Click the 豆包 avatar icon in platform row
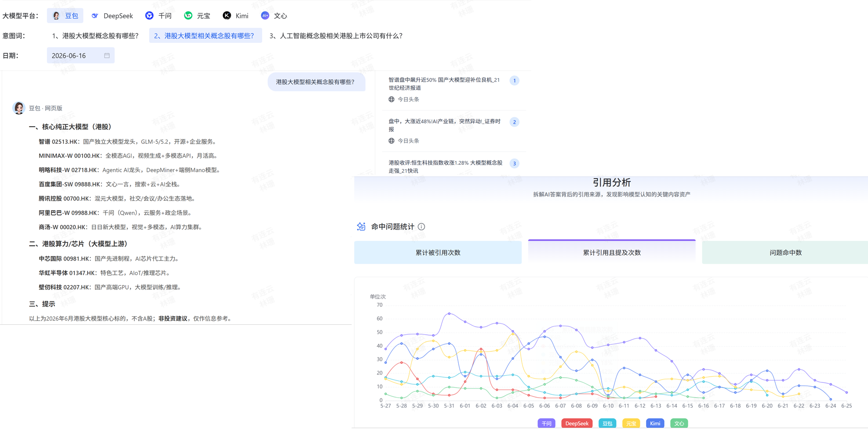Screen dimensions: 868x430 (x=56, y=16)
